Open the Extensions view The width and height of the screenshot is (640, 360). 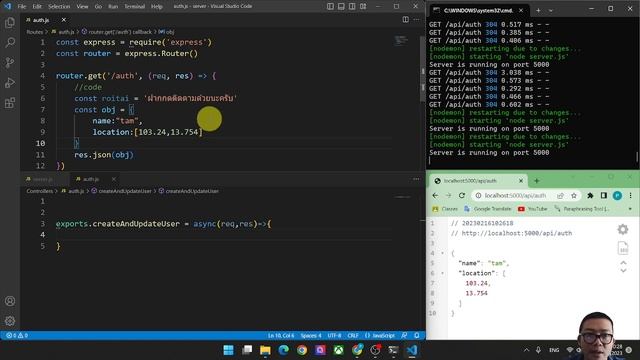(10, 102)
